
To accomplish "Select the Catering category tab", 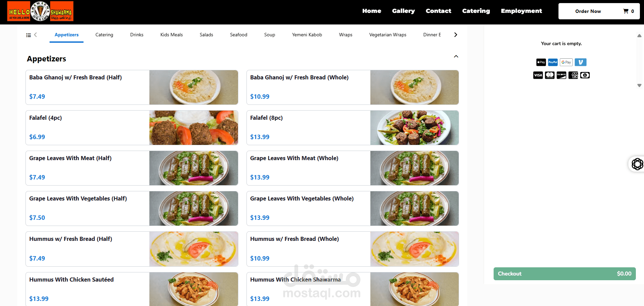I will (104, 35).
